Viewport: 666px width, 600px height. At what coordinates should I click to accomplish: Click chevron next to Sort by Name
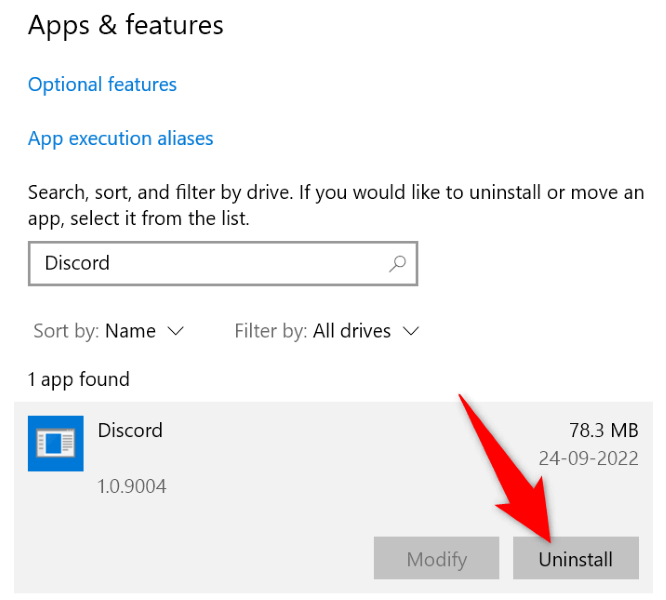pyautogui.click(x=176, y=331)
